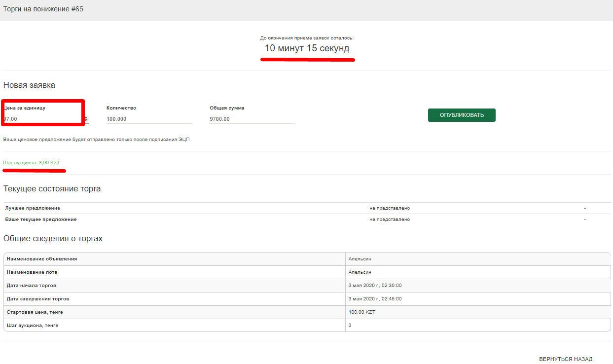Screen dimensions: 613x364
Task: Click the Торги на понижение #65 header
Action: pyautogui.click(x=43, y=9)
